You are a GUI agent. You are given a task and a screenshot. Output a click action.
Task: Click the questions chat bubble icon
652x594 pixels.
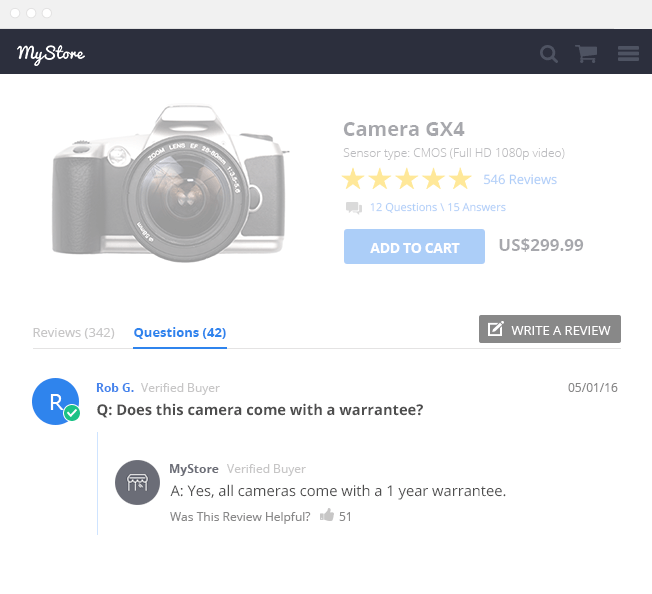(x=353, y=208)
